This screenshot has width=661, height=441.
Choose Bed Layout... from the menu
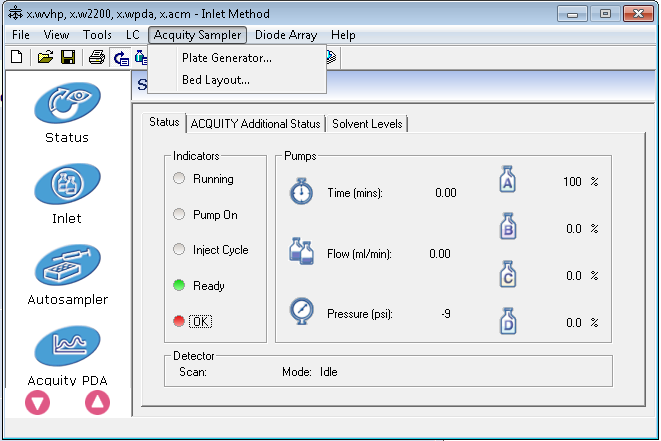(237, 80)
